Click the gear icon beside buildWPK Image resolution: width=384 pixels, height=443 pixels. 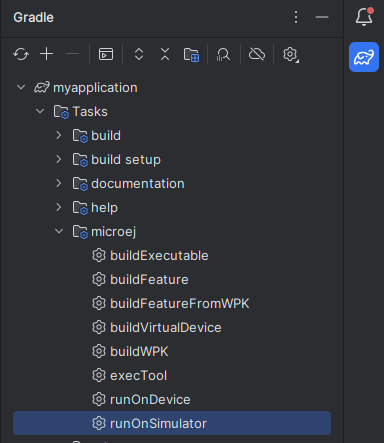click(99, 351)
